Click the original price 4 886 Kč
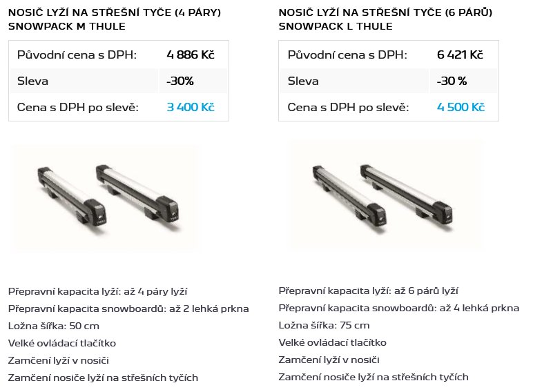Viewport: 533px width, 392px height. point(191,55)
